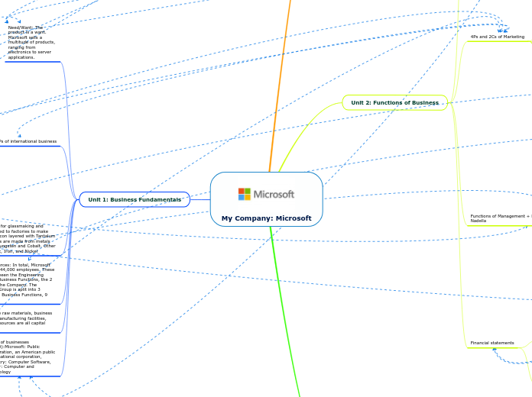Viewport: 532px width, 397px height.
Task: Click the Microsoft logo in the central node
Action: pos(266,194)
